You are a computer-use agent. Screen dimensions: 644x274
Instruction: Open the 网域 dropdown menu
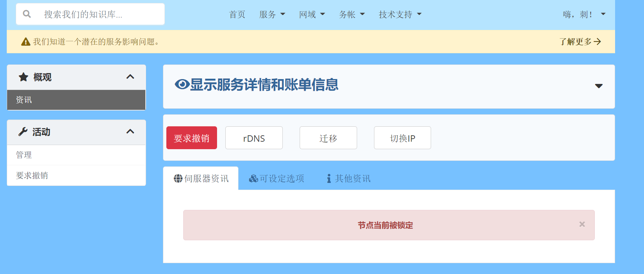click(312, 15)
